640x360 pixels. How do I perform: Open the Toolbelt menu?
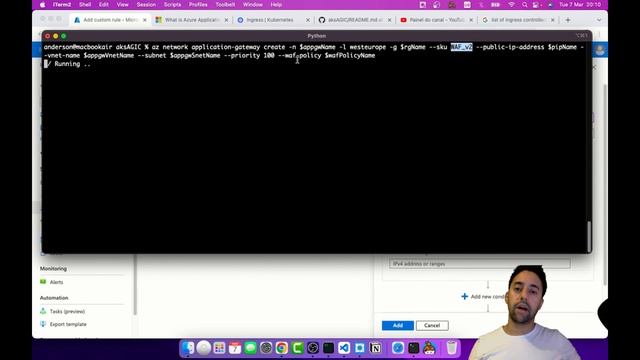pos(225,4)
